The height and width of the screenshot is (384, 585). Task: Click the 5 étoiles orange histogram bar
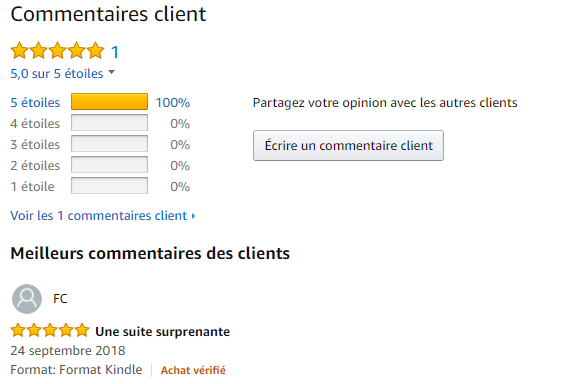tap(109, 102)
